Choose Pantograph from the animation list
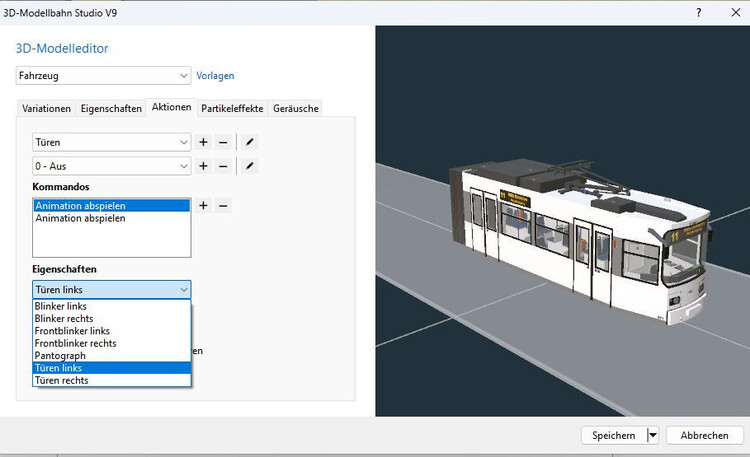750x457 pixels. 61,355
